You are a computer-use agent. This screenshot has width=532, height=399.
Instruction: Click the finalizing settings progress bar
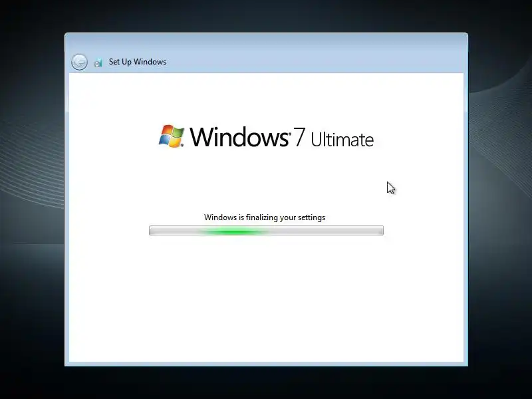tap(267, 230)
